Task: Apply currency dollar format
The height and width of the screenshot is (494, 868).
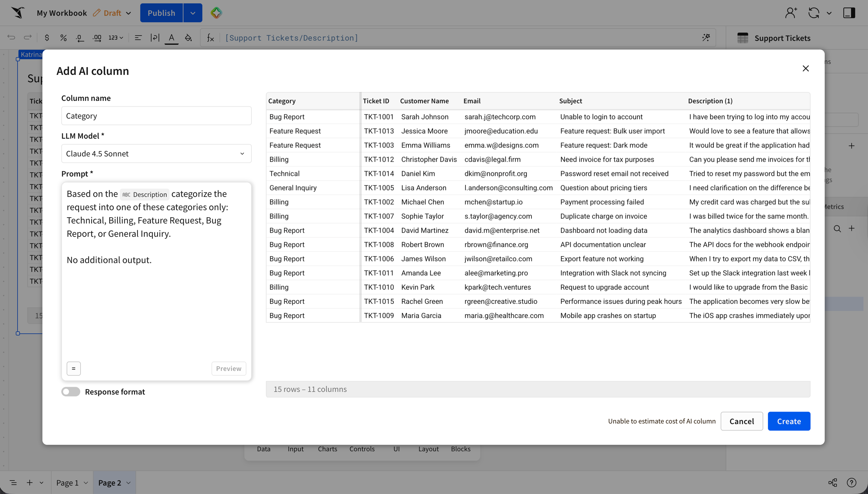Action: [x=47, y=38]
